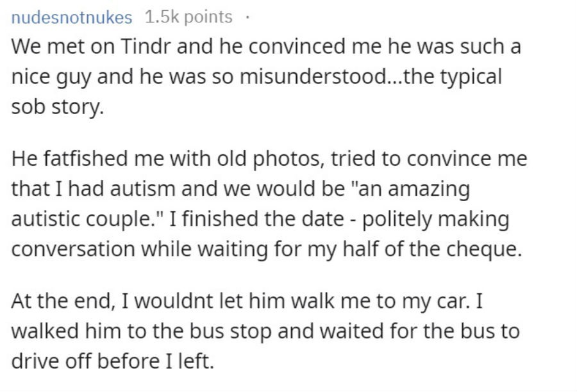577x392 pixels.
Task: Open the nudesnotnukes user profile link
Action: 72,17
